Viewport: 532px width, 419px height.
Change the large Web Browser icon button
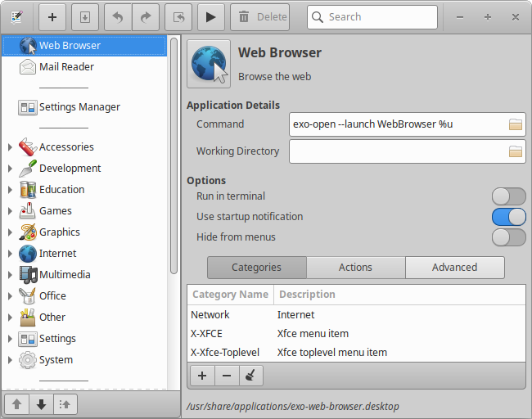(209, 64)
